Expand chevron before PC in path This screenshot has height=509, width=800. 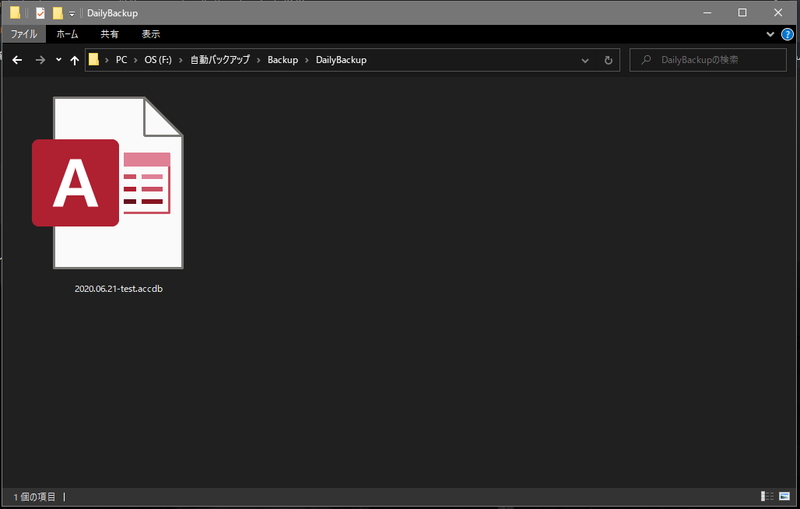(107, 60)
